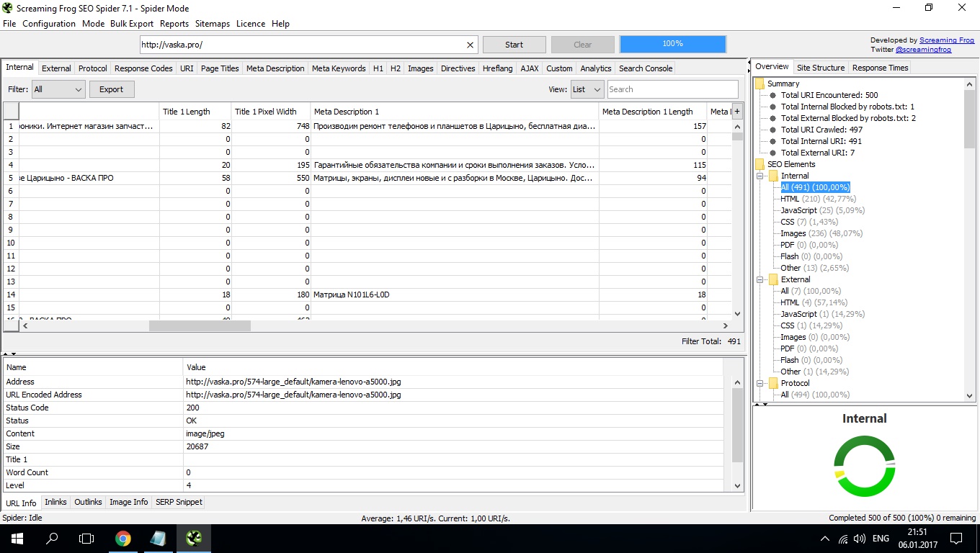Image resolution: width=980 pixels, height=553 pixels.
Task: Switch to the Inlinks bottom tab
Action: point(55,502)
